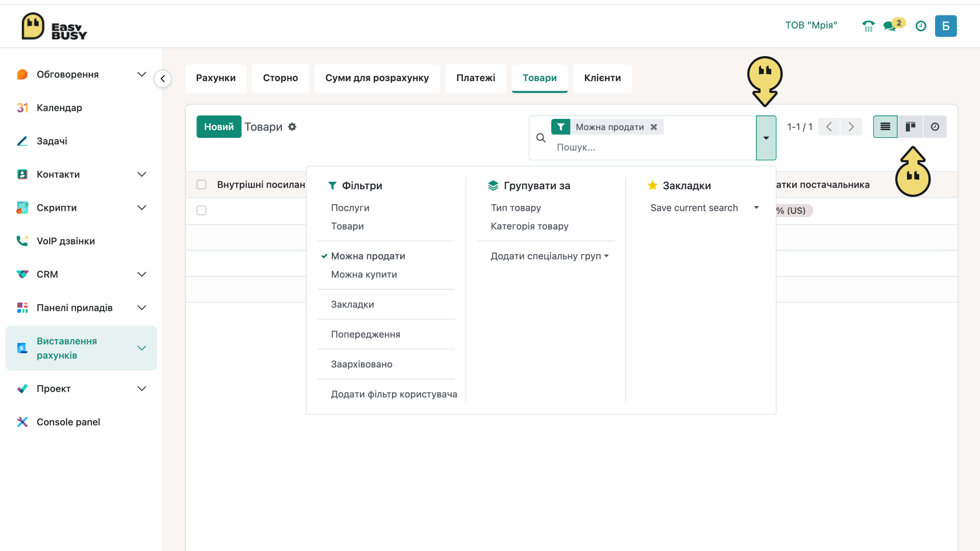Expand Save current search
The width and height of the screenshot is (980, 551).
pos(704,208)
